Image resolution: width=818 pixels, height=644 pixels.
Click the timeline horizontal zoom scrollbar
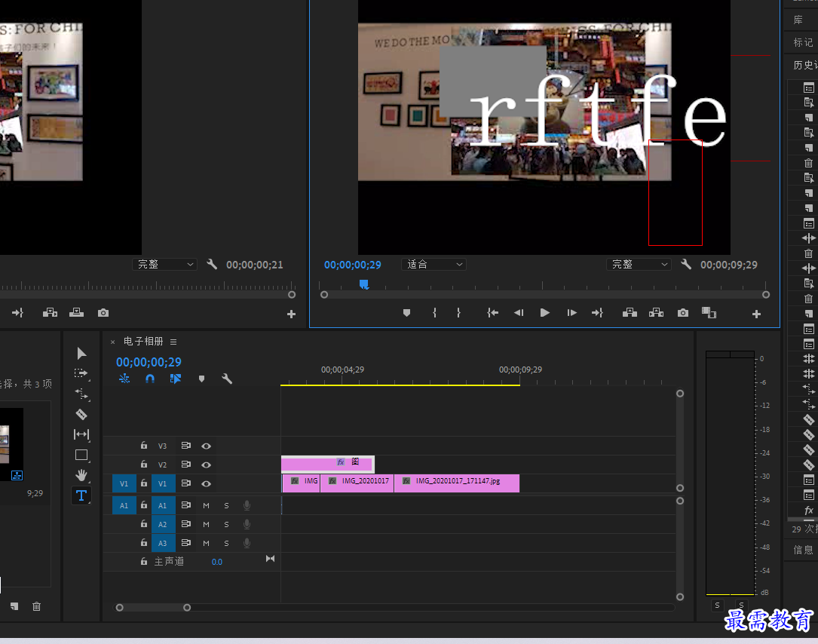click(153, 608)
